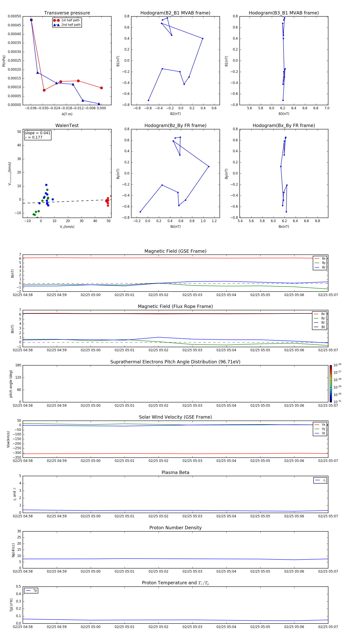Click the pitch angle colorbar

point(331,384)
